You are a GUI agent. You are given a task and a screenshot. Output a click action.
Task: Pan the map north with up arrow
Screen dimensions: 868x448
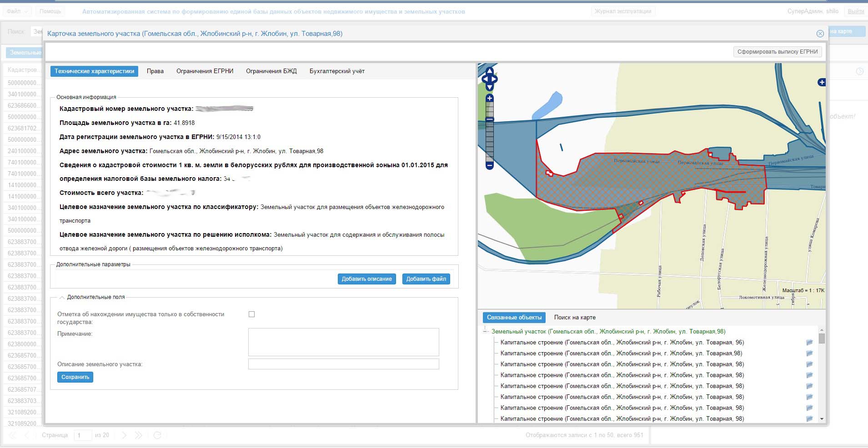489,71
